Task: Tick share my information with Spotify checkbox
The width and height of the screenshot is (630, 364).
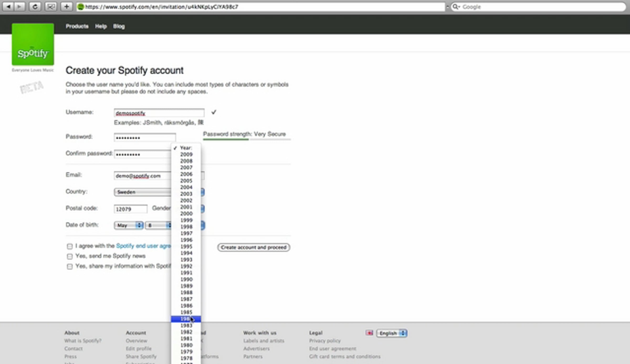Action: (x=70, y=266)
